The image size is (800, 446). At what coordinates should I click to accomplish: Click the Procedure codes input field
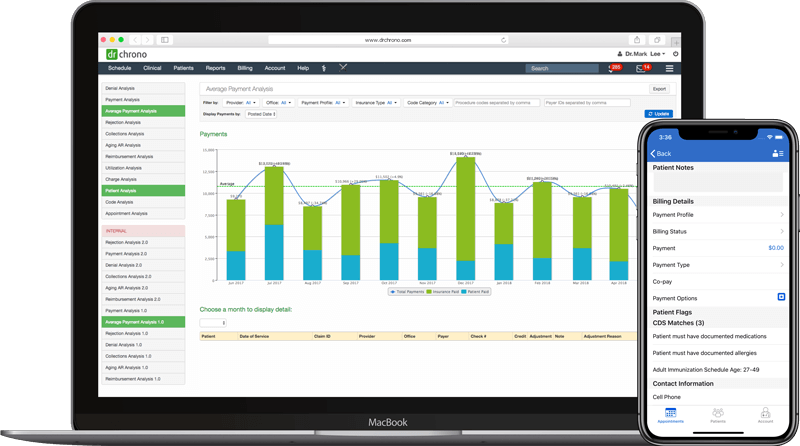[497, 103]
